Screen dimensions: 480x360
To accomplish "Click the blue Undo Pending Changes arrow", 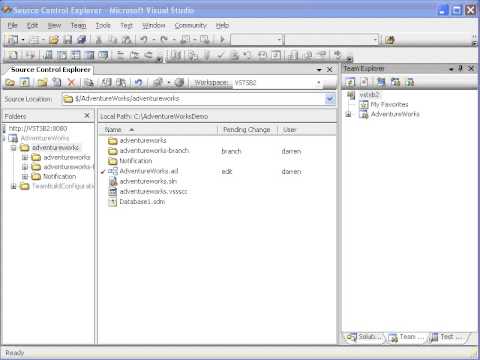I will [138, 82].
